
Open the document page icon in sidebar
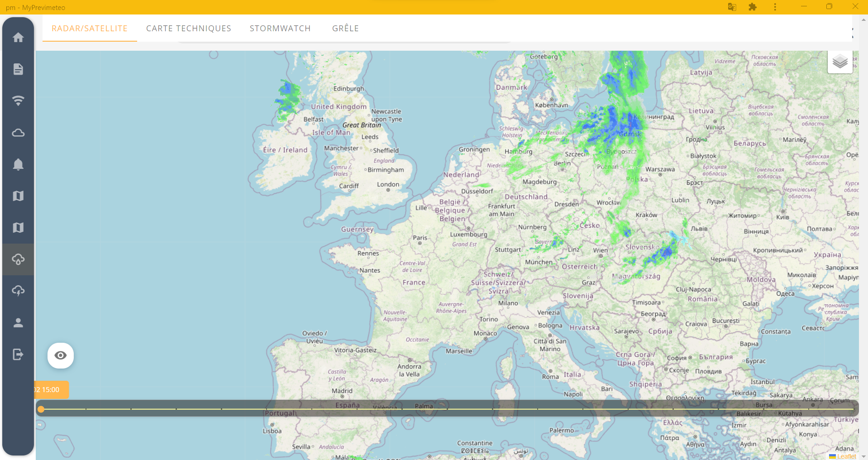tap(18, 69)
